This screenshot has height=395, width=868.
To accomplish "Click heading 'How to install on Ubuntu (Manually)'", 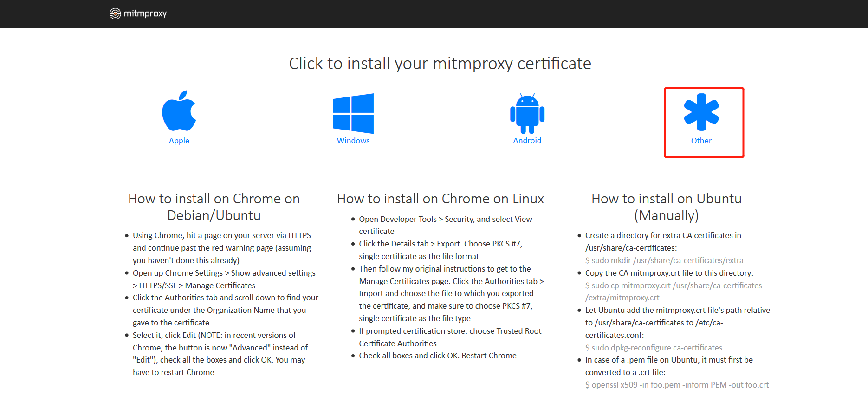I will point(667,207).
